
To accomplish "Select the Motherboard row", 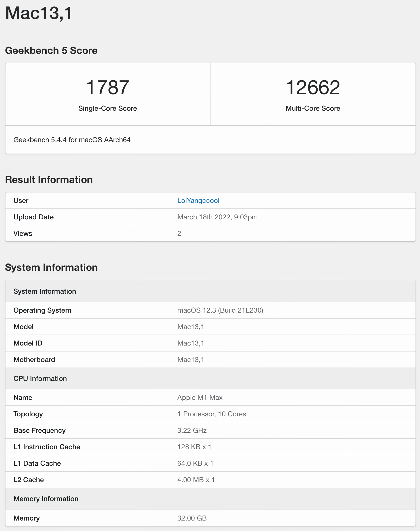I will coord(191,359).
